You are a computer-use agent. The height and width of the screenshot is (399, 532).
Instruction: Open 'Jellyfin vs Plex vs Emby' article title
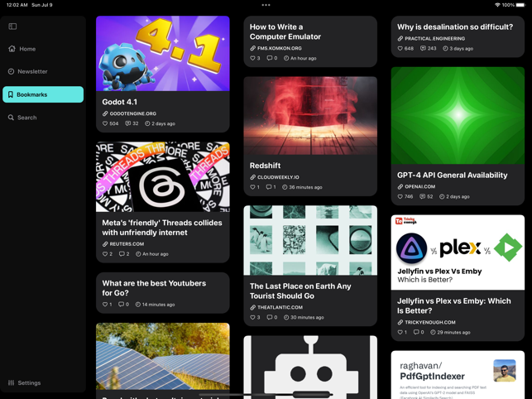coord(454,305)
